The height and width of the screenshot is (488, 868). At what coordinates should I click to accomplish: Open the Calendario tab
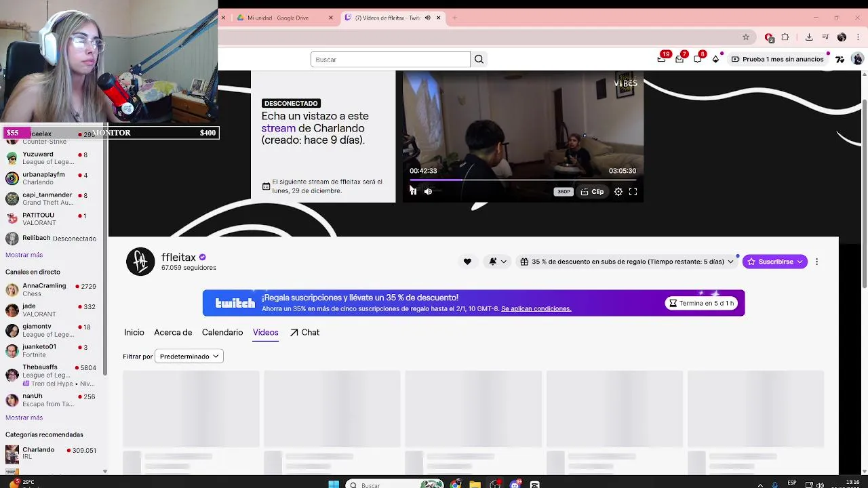[x=222, y=332]
